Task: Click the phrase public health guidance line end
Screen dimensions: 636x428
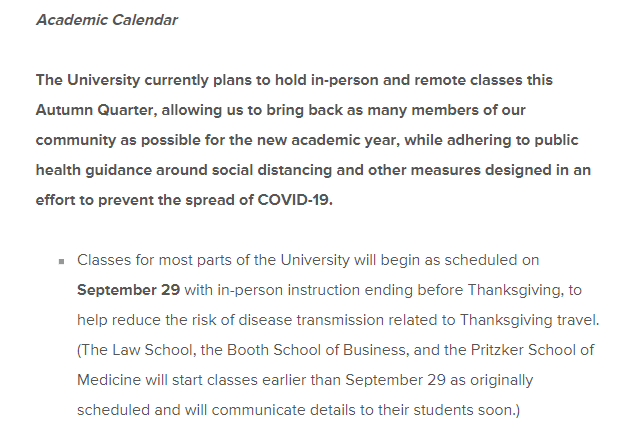Action: pos(556,140)
